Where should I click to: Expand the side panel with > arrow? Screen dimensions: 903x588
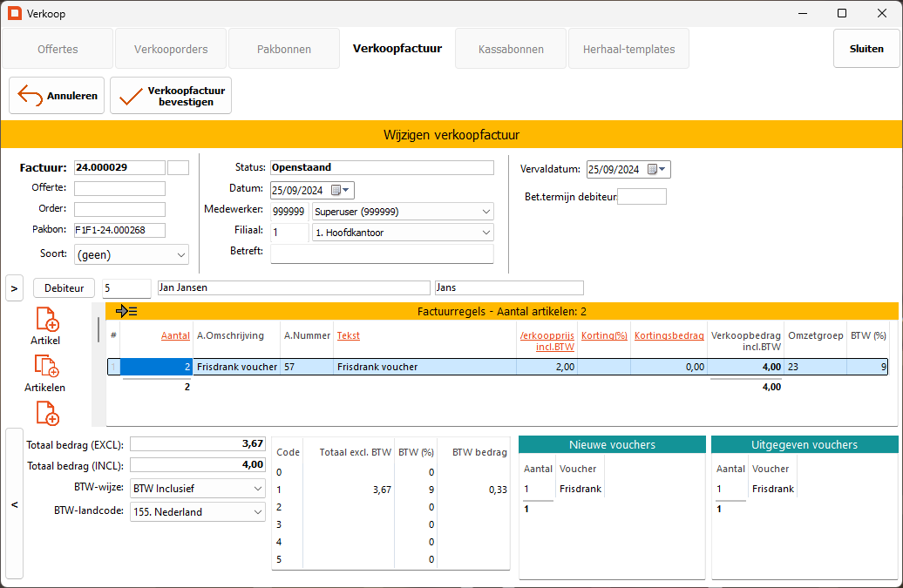point(14,287)
